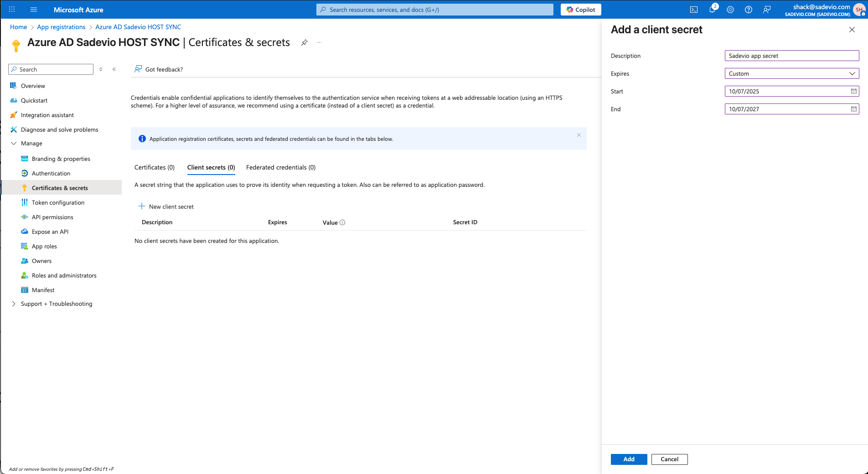
Task: Expand Support + Troubleshooting section
Action: click(x=14, y=304)
